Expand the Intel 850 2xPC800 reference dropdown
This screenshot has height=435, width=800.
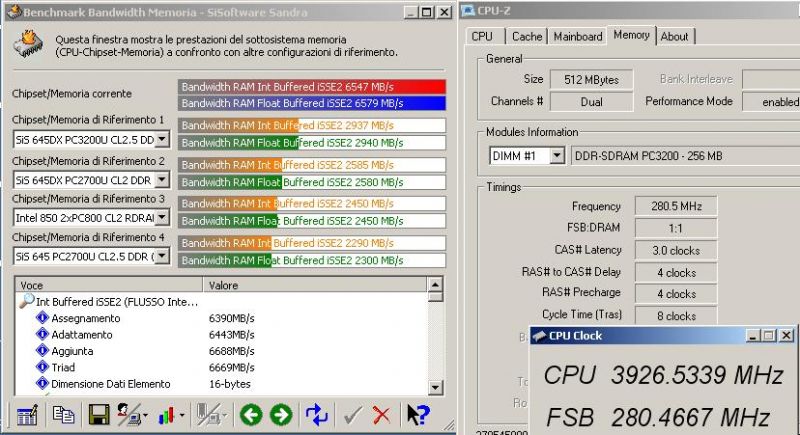coord(162,218)
